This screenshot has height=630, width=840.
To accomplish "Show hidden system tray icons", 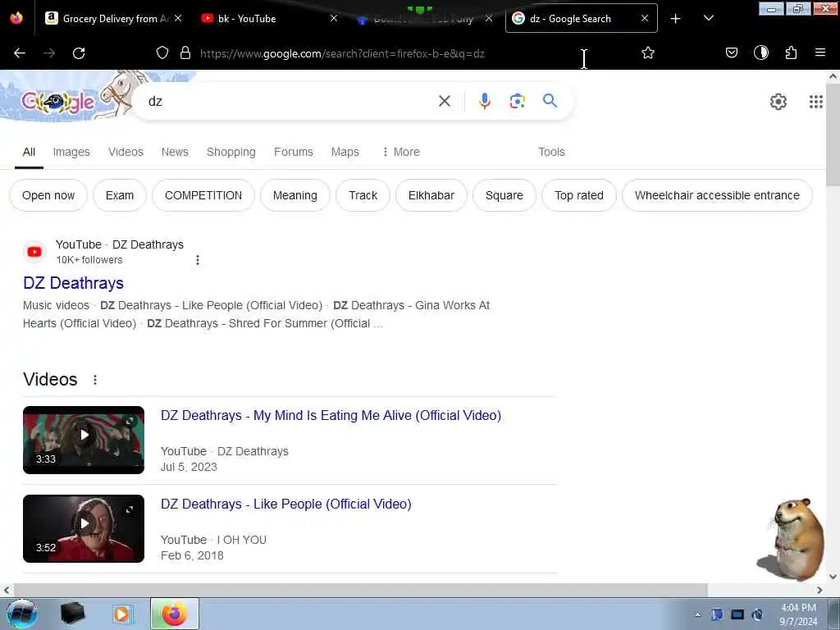I will click(697, 614).
